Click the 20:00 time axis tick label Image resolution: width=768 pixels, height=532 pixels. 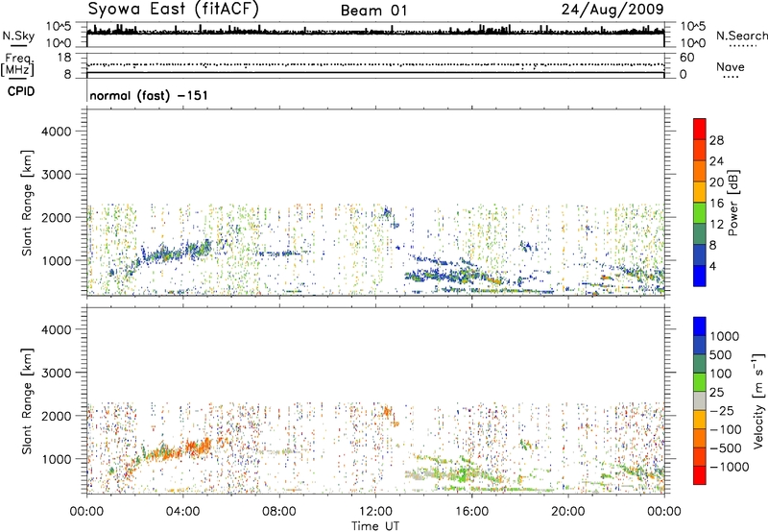click(568, 512)
